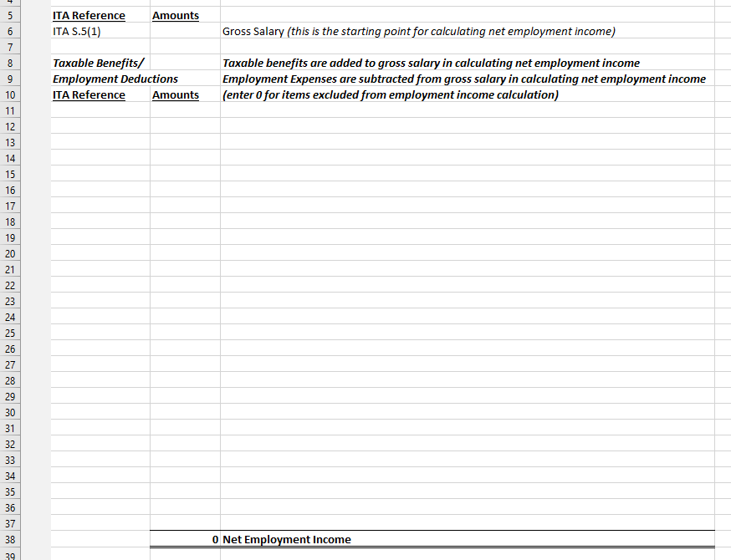Screen dimensions: 731x560
Task: Select row header 37
Action: pyautogui.click(x=10, y=524)
